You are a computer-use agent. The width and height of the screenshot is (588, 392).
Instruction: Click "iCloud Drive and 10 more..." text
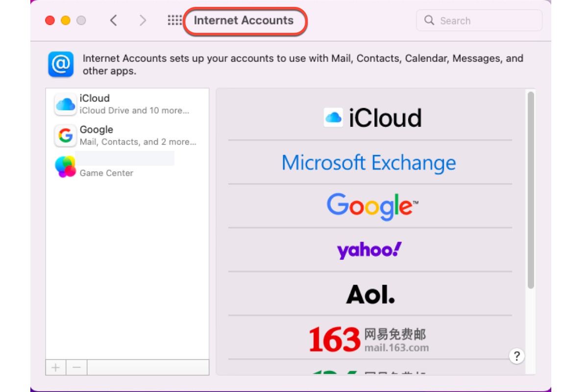point(134,111)
